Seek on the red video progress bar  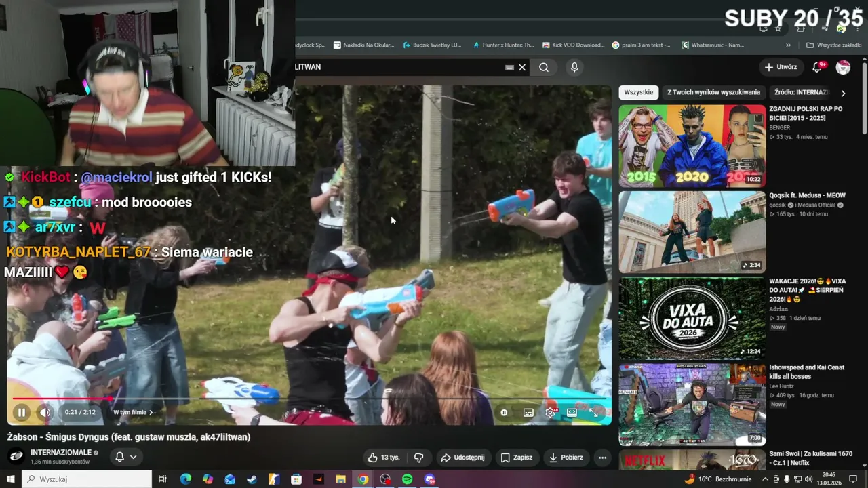click(309, 399)
